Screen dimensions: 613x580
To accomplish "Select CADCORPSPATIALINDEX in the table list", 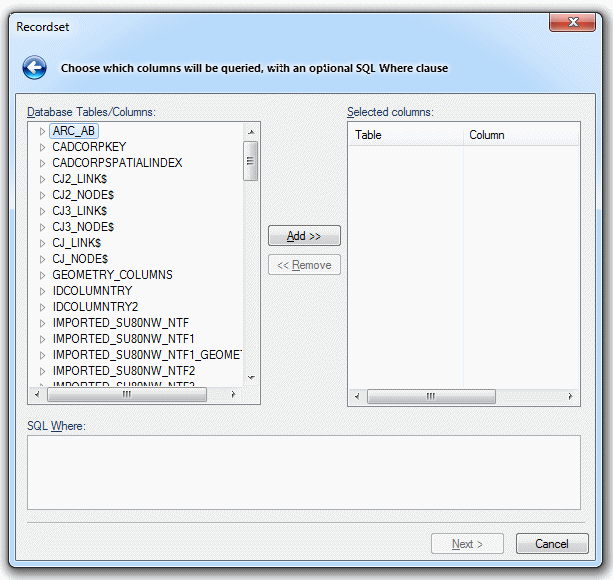I will 117,163.
